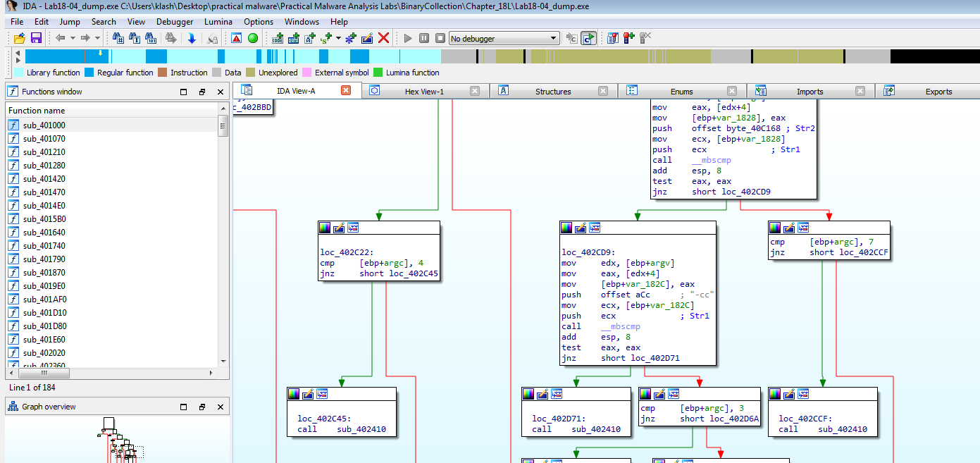980x463 pixels.
Task: Click the green 's' plus string-style icon
Action: [326, 38]
